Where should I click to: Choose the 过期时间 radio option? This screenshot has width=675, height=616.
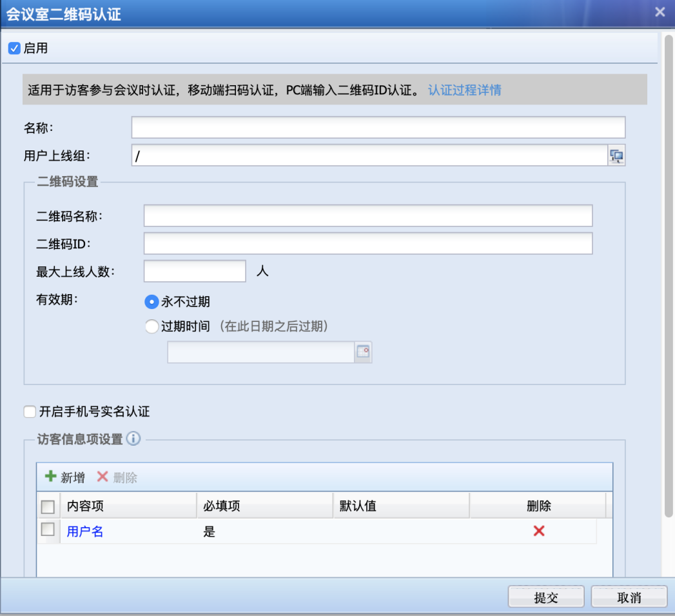pyautogui.click(x=152, y=326)
